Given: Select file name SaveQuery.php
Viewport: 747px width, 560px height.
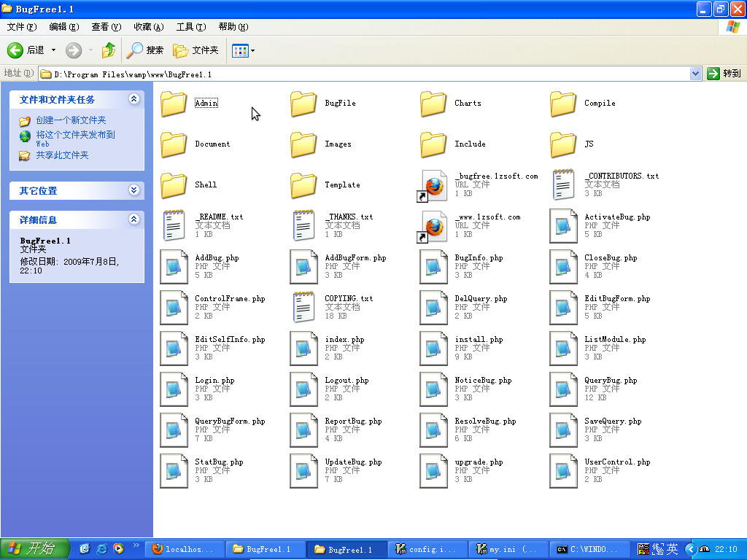Looking at the screenshot, I should 613,421.
